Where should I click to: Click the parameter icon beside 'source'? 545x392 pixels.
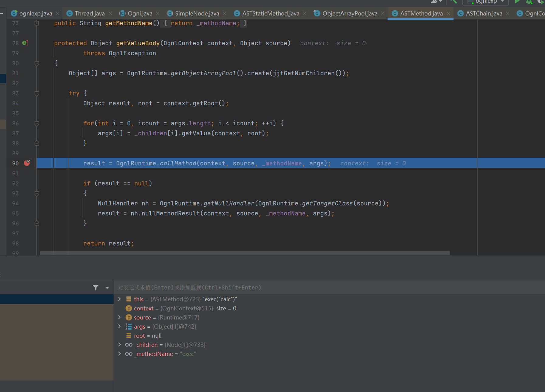tap(129, 317)
